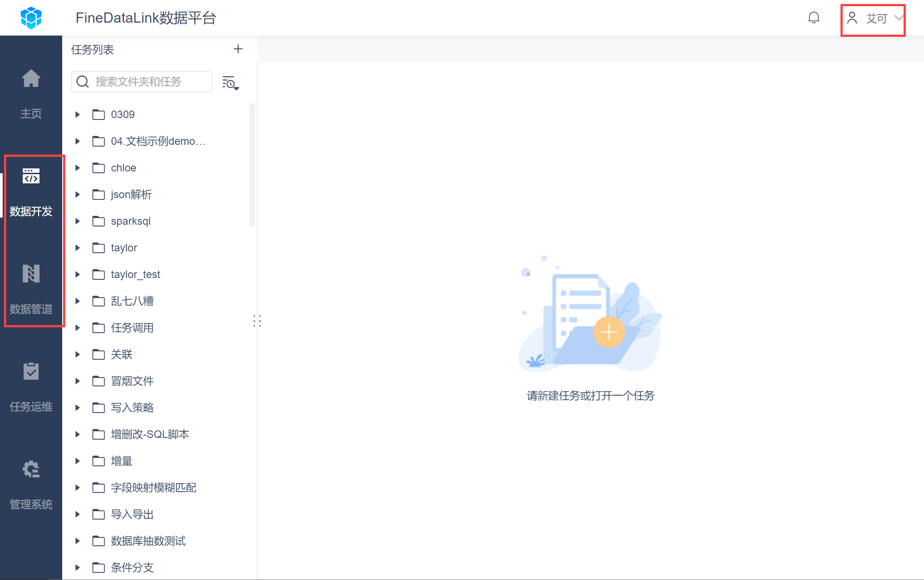This screenshot has height=580, width=924.
Task: Select the 增删改-SQL脚本 folder
Action: pos(150,434)
